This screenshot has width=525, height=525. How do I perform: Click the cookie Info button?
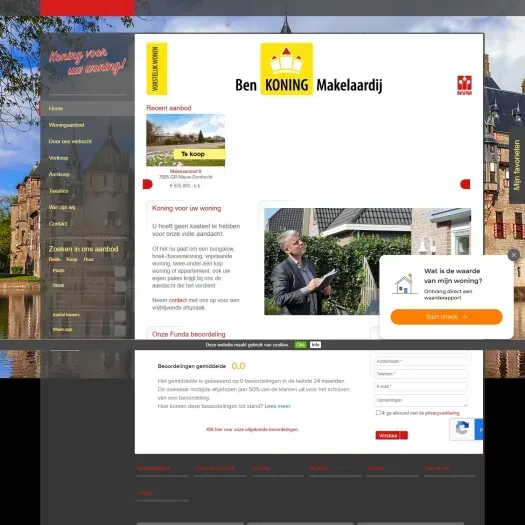(x=315, y=345)
